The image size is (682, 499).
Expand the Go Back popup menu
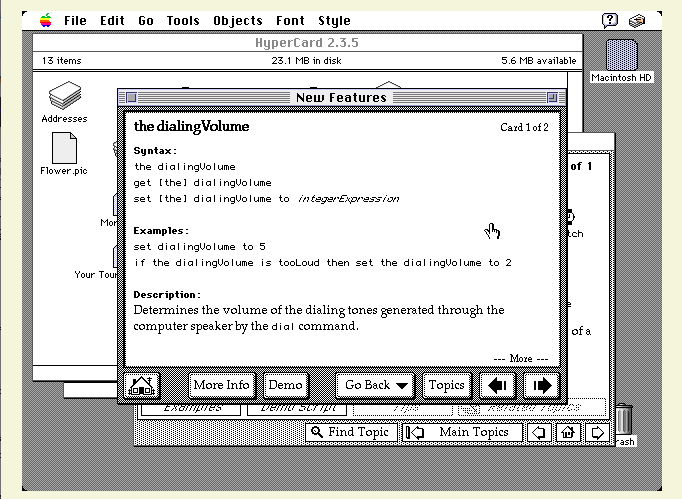(x=376, y=385)
